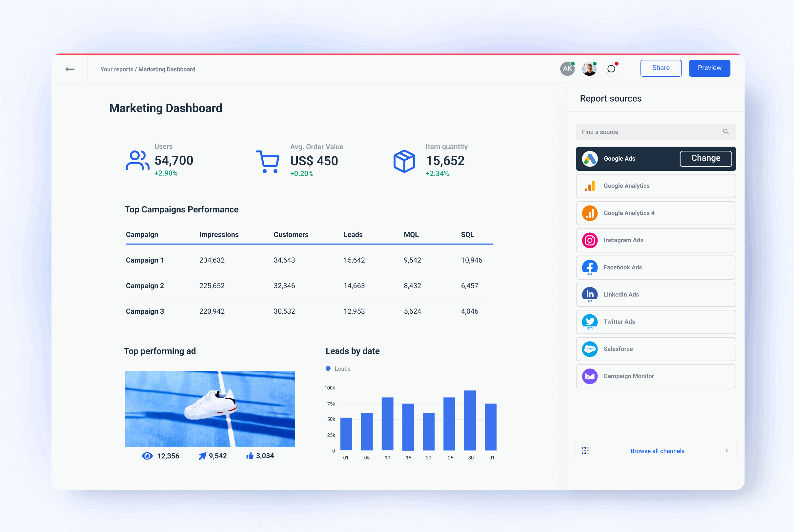The width and height of the screenshot is (794, 532).
Task: Select the Twitter Ads source icon
Action: click(590, 322)
